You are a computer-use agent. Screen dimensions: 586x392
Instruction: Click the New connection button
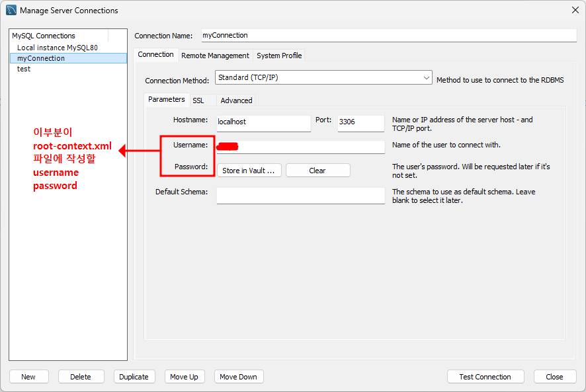29,377
